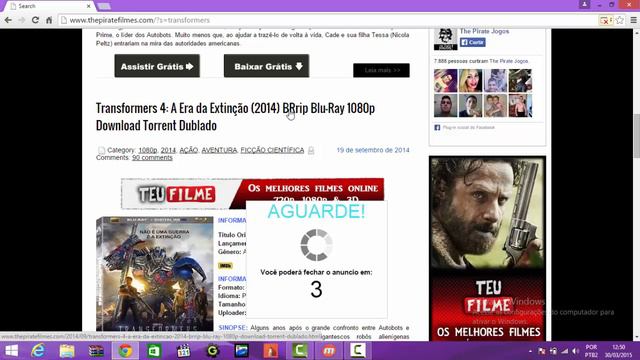Click the date 19 de setembro de 2014
The image size is (640, 360).
373,150
